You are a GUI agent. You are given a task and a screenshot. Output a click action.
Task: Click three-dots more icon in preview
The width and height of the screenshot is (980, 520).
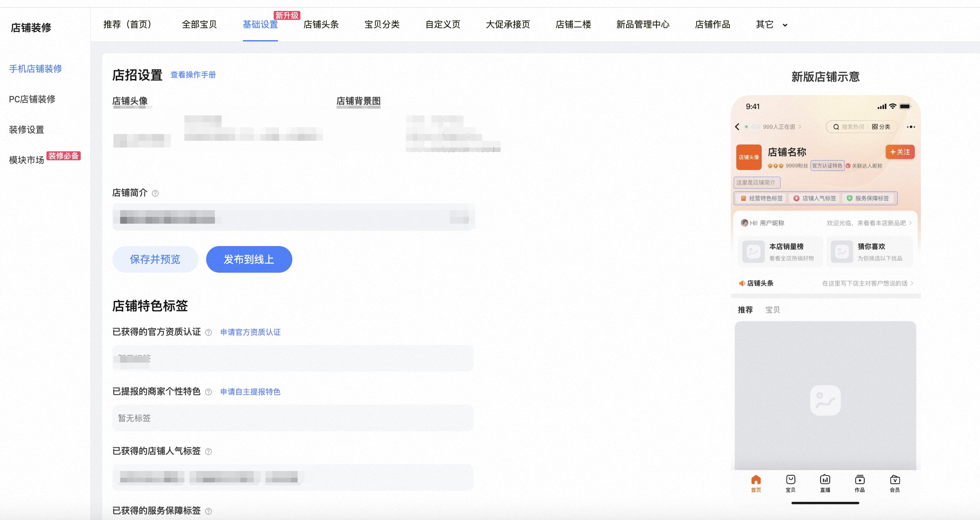click(x=911, y=127)
